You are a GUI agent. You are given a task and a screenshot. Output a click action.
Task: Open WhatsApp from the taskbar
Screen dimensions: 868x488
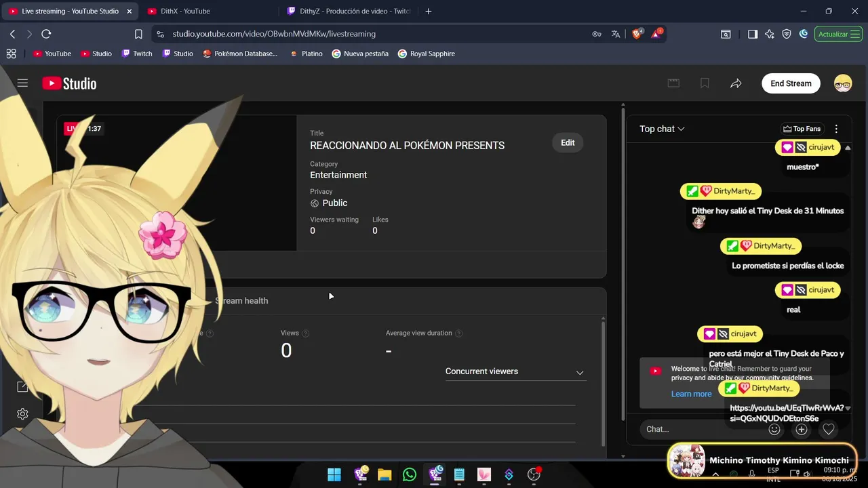(410, 474)
